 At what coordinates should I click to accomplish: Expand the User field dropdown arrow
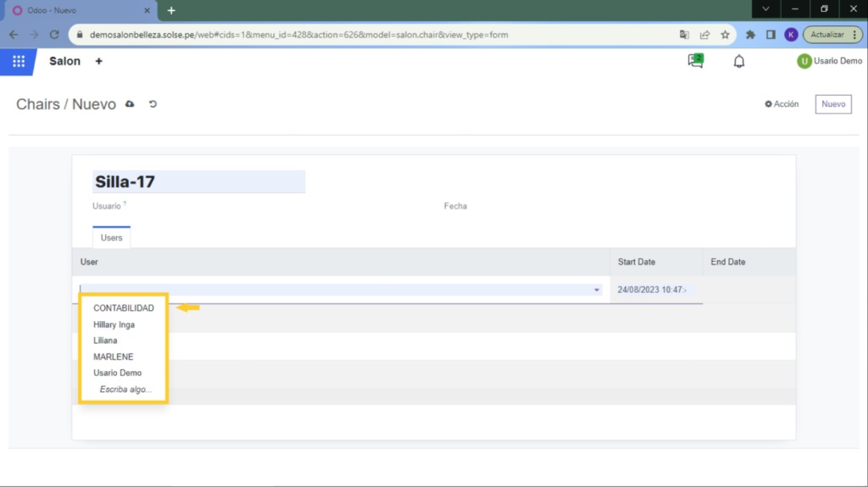(x=597, y=290)
